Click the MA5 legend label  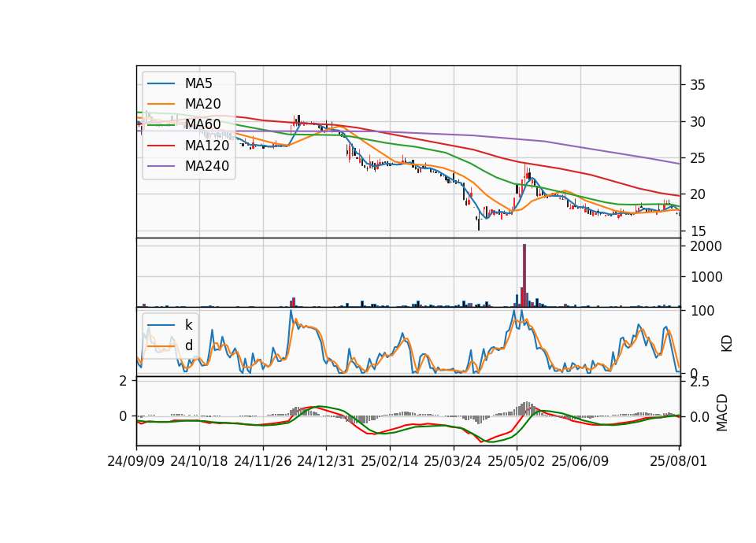pyautogui.click(x=198, y=83)
